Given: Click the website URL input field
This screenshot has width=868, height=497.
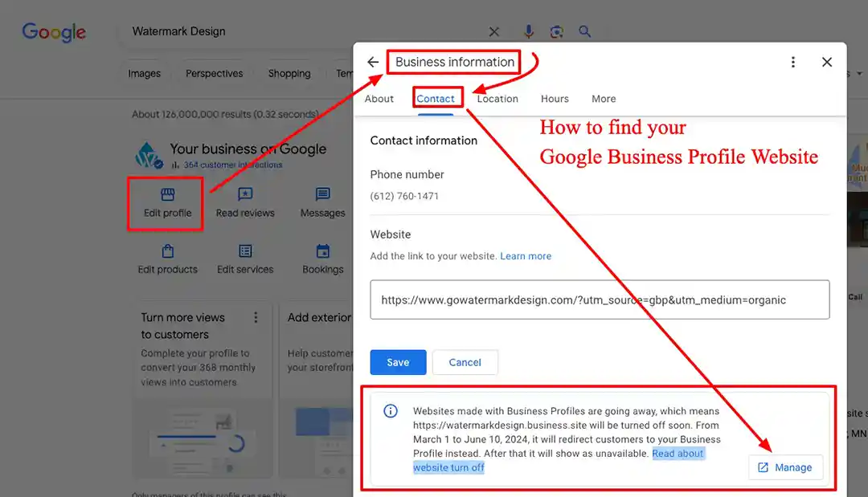Looking at the screenshot, I should [x=600, y=299].
